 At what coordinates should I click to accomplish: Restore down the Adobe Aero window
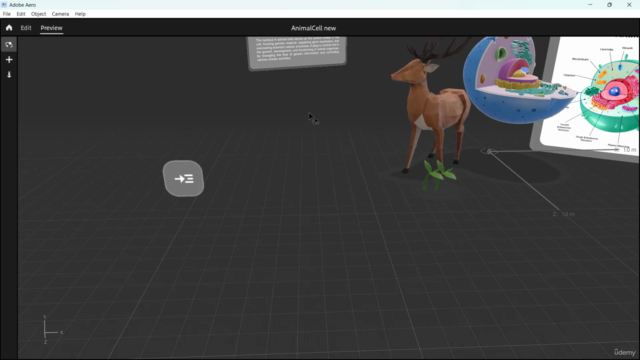click(x=609, y=4)
